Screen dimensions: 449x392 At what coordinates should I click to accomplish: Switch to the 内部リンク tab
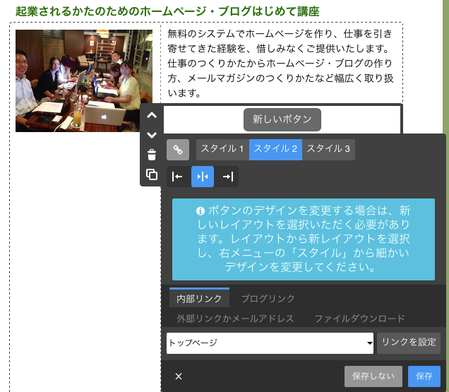(199, 298)
